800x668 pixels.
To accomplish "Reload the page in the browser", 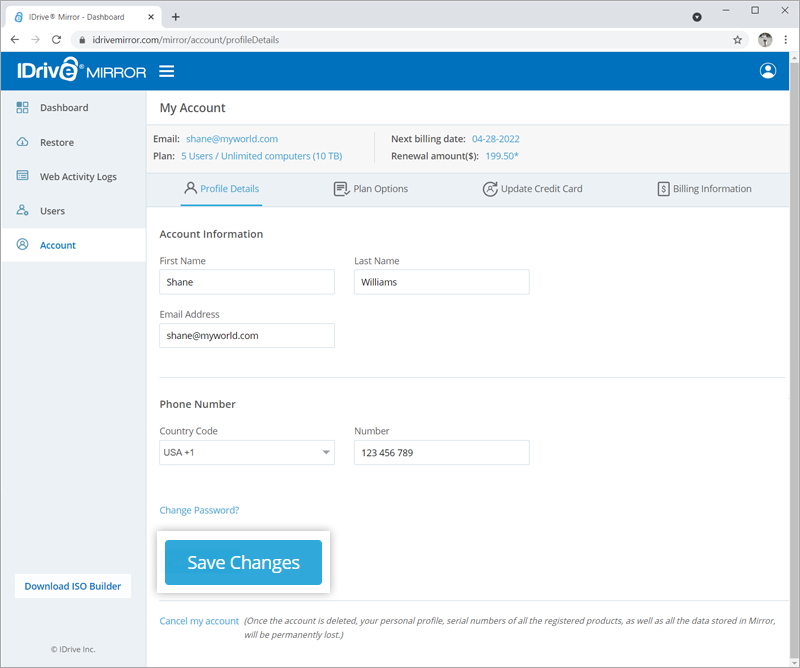I will [56, 40].
